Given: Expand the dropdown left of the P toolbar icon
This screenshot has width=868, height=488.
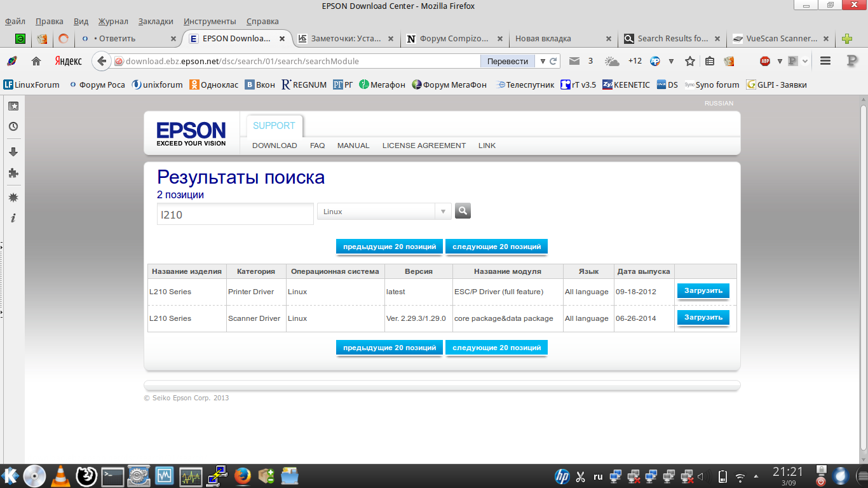Looking at the screenshot, I should (x=780, y=62).
